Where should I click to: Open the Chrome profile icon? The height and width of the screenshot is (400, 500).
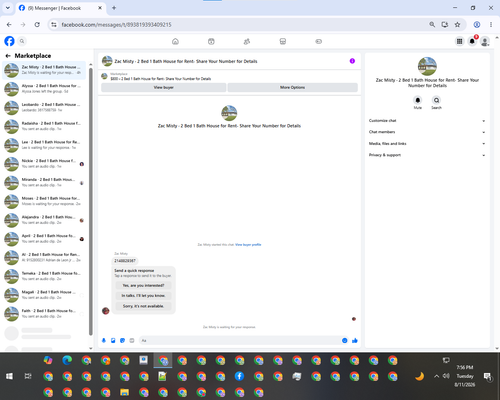[477, 24]
